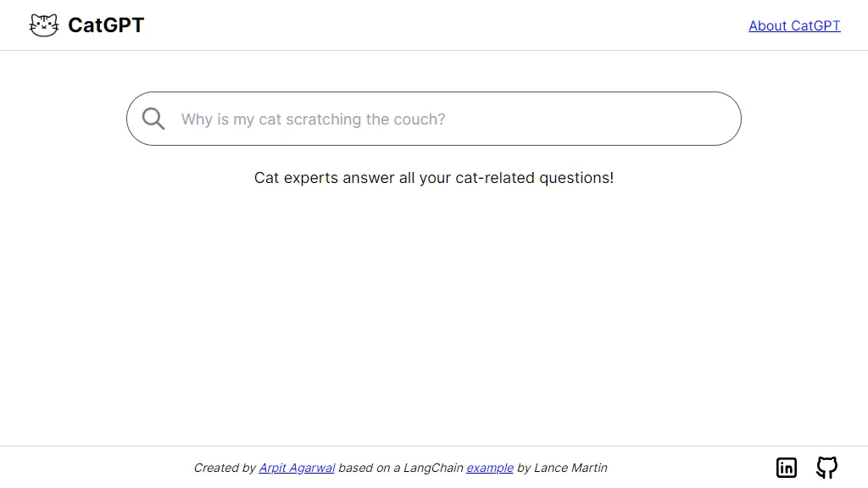The height and width of the screenshot is (488, 868).
Task: Open the GitHub repository icon
Action: (827, 468)
